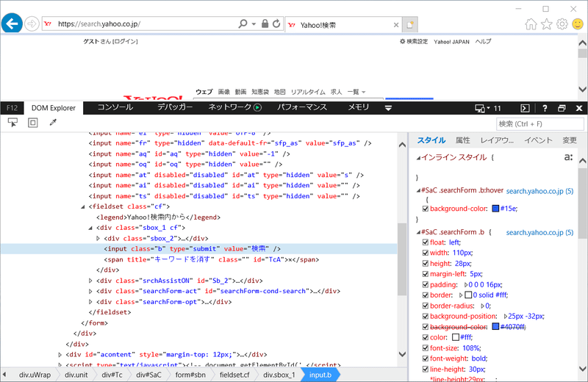Open the browser tools gear icon
The width and height of the screenshot is (588, 382).
click(562, 24)
